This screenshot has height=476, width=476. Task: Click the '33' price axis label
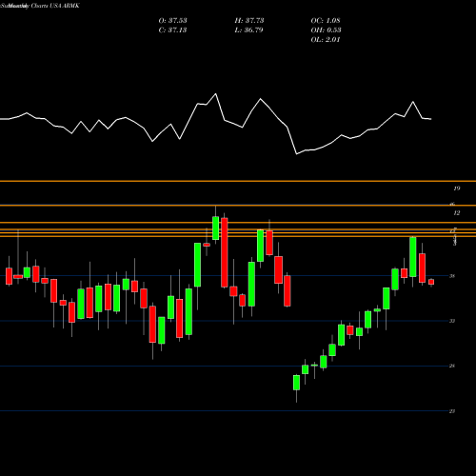[452, 321]
